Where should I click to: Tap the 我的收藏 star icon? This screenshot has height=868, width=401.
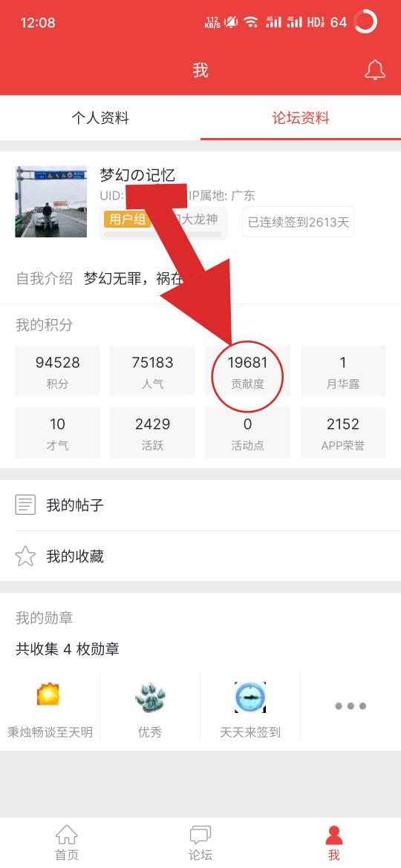click(x=25, y=556)
